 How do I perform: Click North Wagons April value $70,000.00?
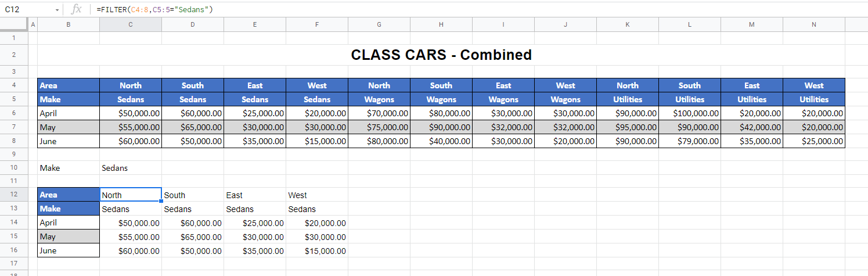point(379,113)
